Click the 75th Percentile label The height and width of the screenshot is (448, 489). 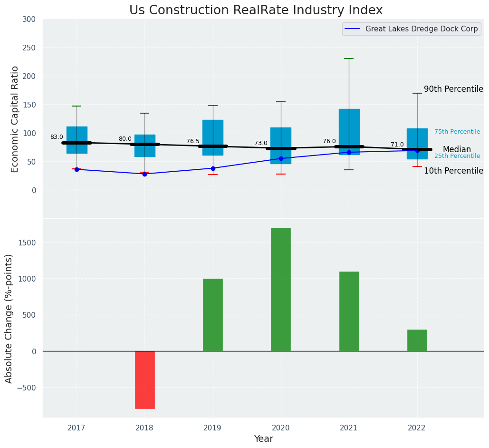[x=457, y=132]
